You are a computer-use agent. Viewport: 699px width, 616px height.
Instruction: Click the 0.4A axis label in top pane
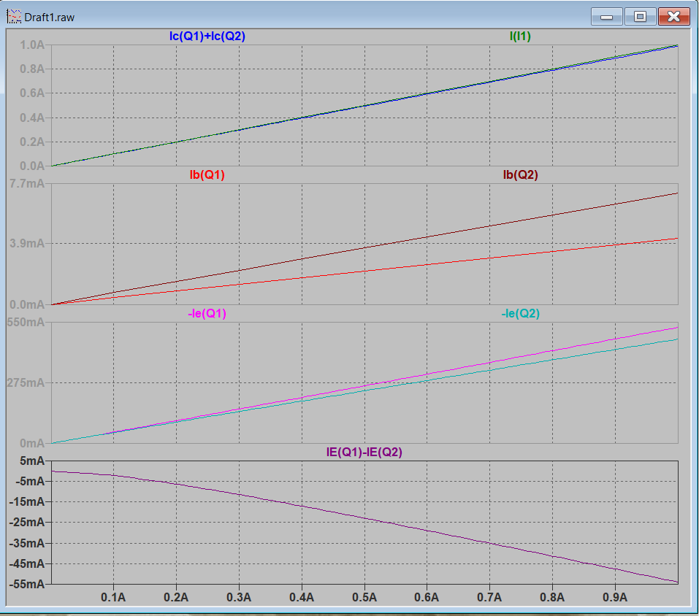click(x=32, y=118)
